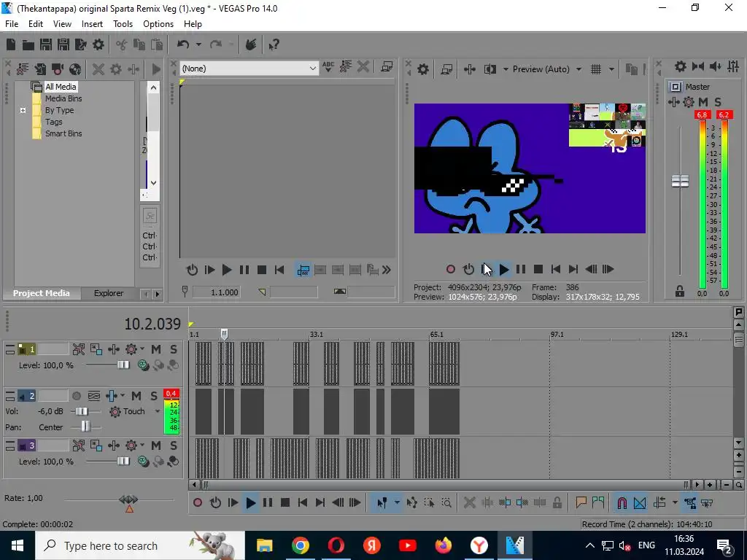
Task: Save project using first floppy icon
Action: 46,44
